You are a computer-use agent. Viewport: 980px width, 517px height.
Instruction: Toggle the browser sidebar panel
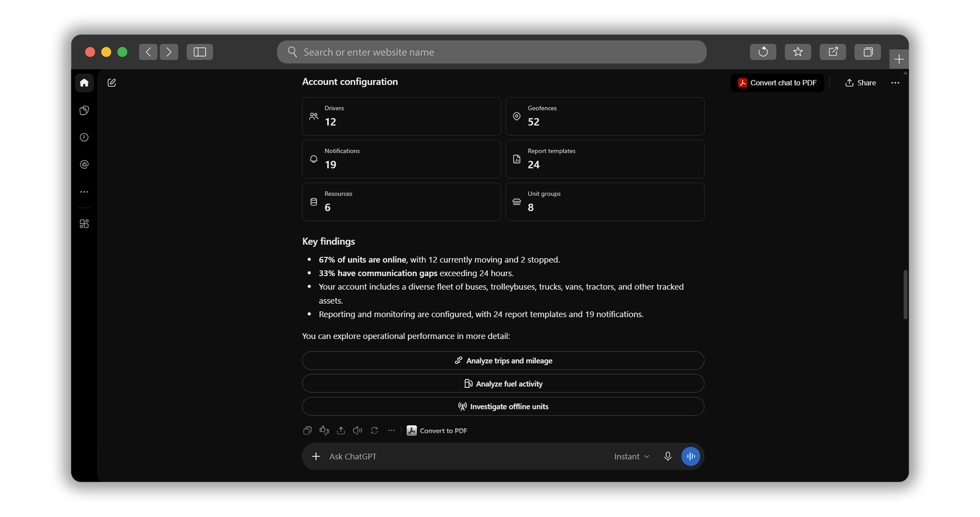pos(200,52)
